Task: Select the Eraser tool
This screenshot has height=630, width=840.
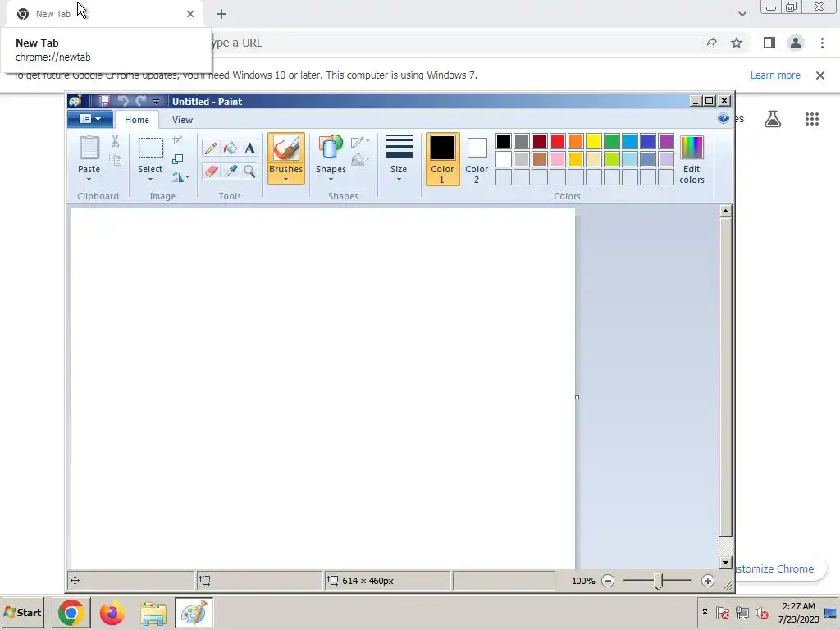Action: coord(211,171)
